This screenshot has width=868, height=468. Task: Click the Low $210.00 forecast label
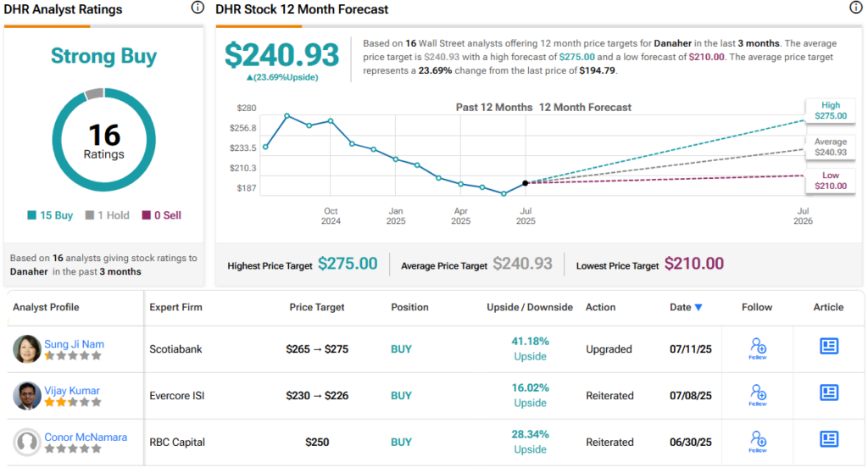[x=830, y=181]
